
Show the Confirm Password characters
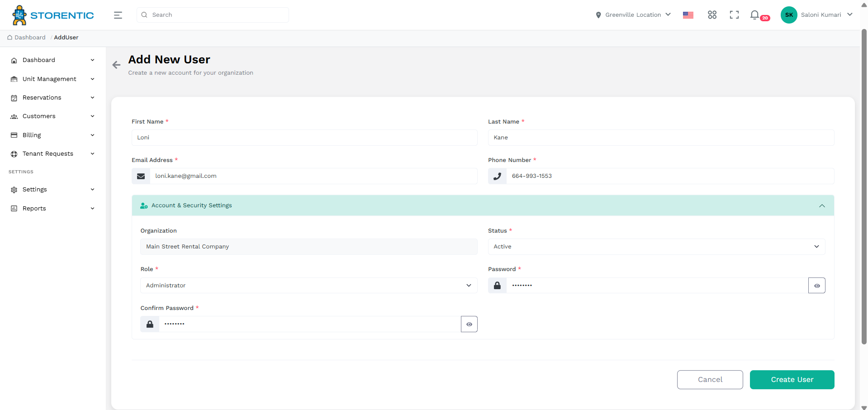click(x=469, y=324)
